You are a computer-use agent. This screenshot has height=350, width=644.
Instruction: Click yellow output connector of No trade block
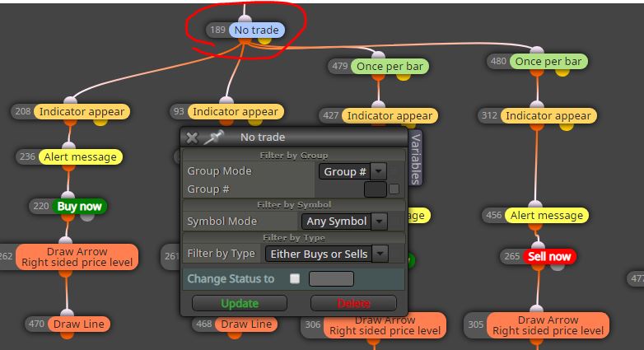(265, 40)
